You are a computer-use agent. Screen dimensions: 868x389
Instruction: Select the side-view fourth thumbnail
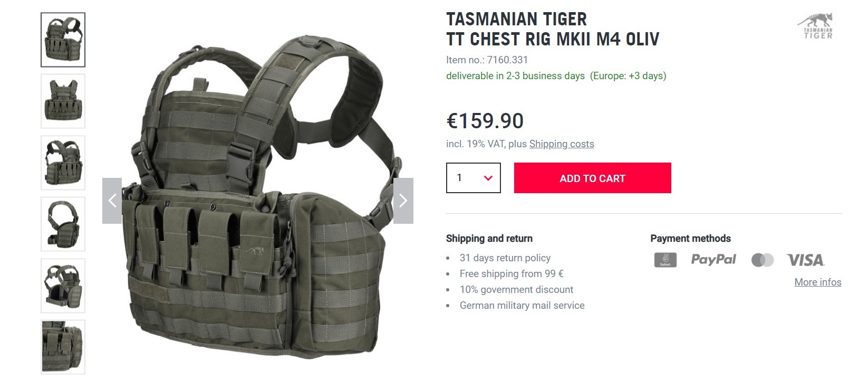pyautogui.click(x=63, y=224)
